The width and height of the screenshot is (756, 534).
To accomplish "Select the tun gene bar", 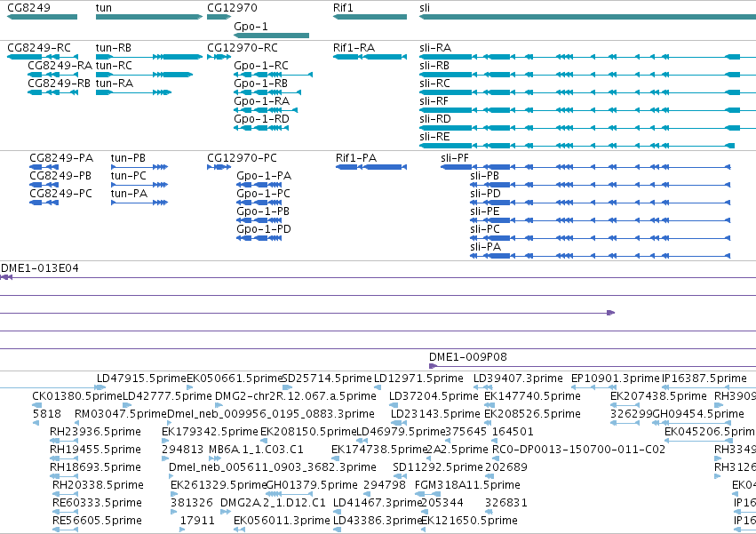I will 149,17.
